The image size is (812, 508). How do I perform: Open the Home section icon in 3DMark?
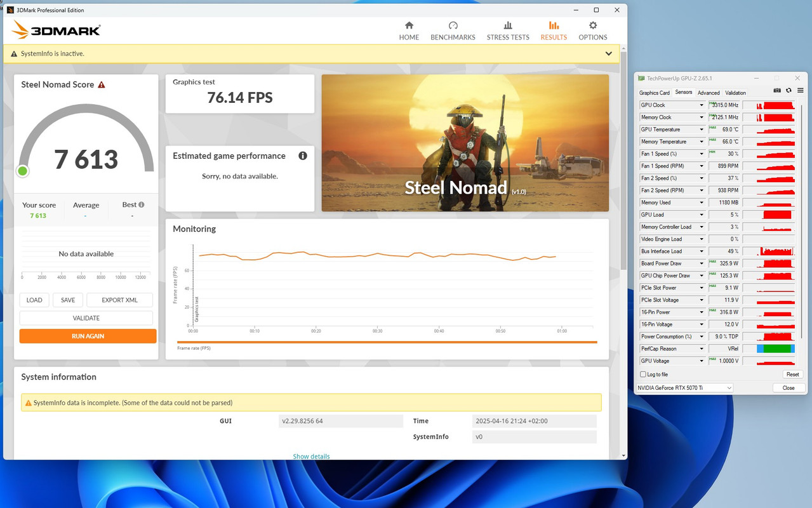409,25
